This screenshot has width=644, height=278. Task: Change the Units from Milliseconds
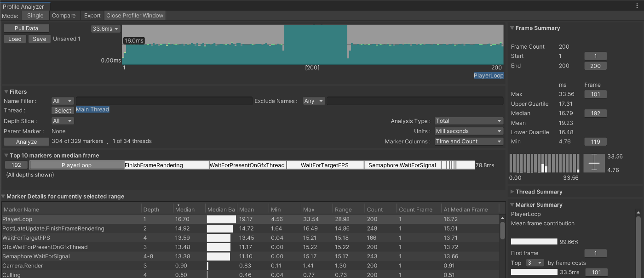[x=468, y=131]
